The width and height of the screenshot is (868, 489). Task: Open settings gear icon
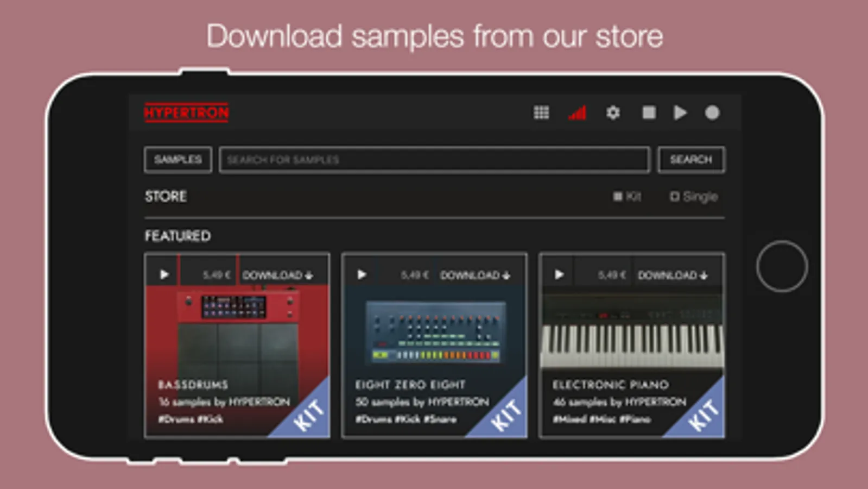click(x=613, y=112)
